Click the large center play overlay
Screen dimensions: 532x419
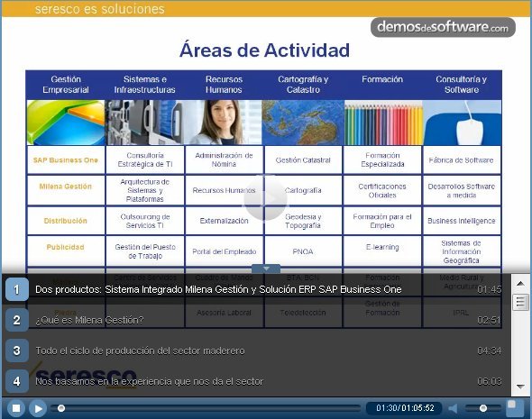[266, 198]
